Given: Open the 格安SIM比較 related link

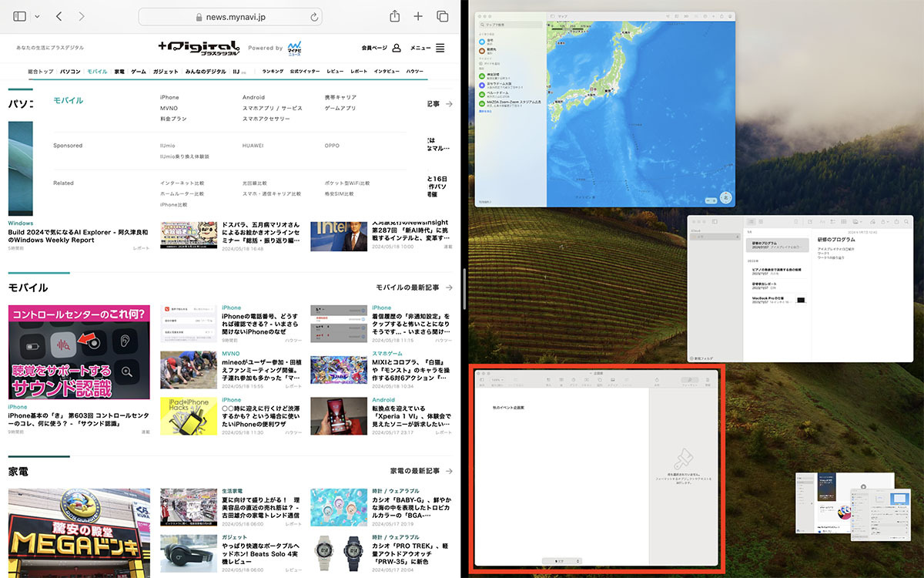Looking at the screenshot, I should pos(339,194).
